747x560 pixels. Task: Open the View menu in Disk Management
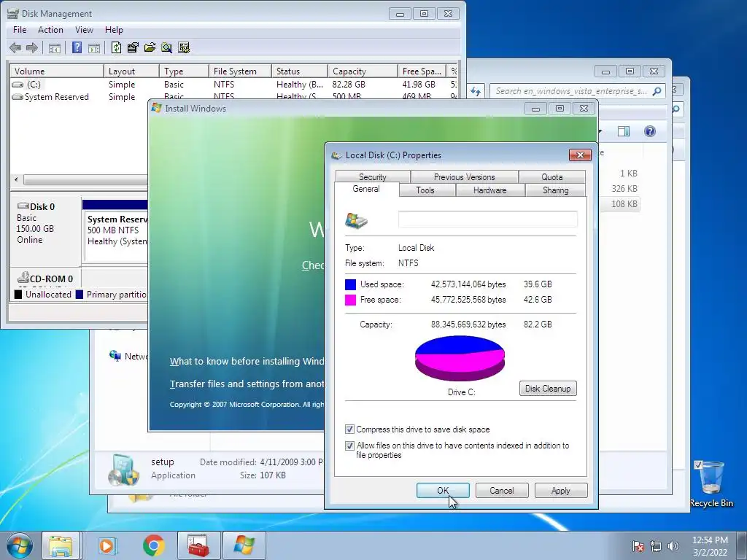(84, 29)
